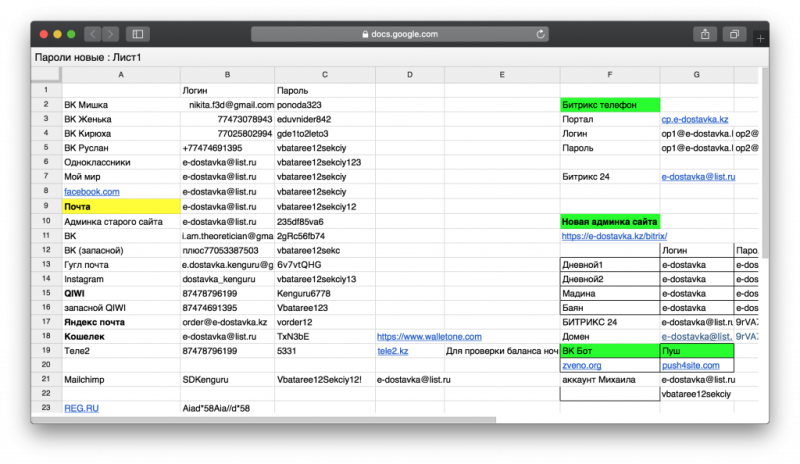Select the аккаунт Михаила cell

610,379
